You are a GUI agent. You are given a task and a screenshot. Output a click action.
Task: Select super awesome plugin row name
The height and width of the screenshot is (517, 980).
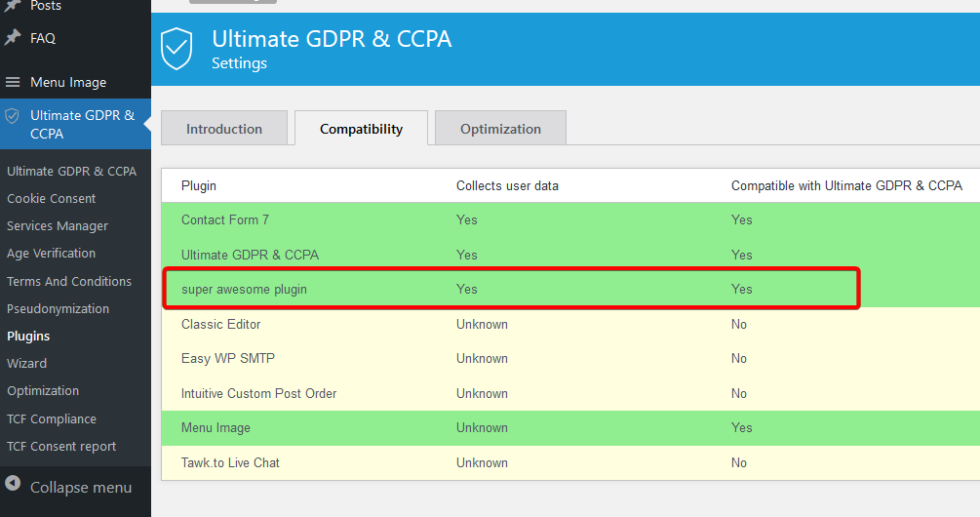(x=244, y=290)
